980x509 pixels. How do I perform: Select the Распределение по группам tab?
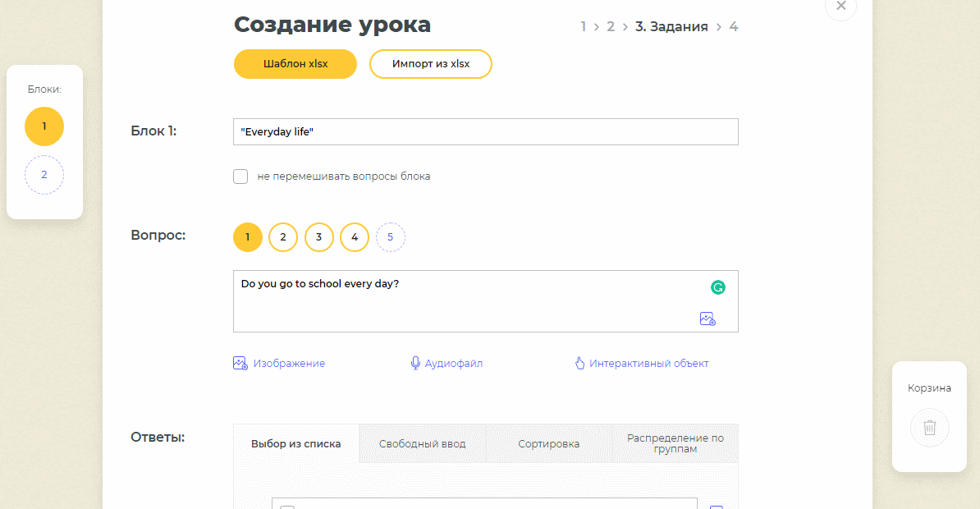click(x=675, y=443)
